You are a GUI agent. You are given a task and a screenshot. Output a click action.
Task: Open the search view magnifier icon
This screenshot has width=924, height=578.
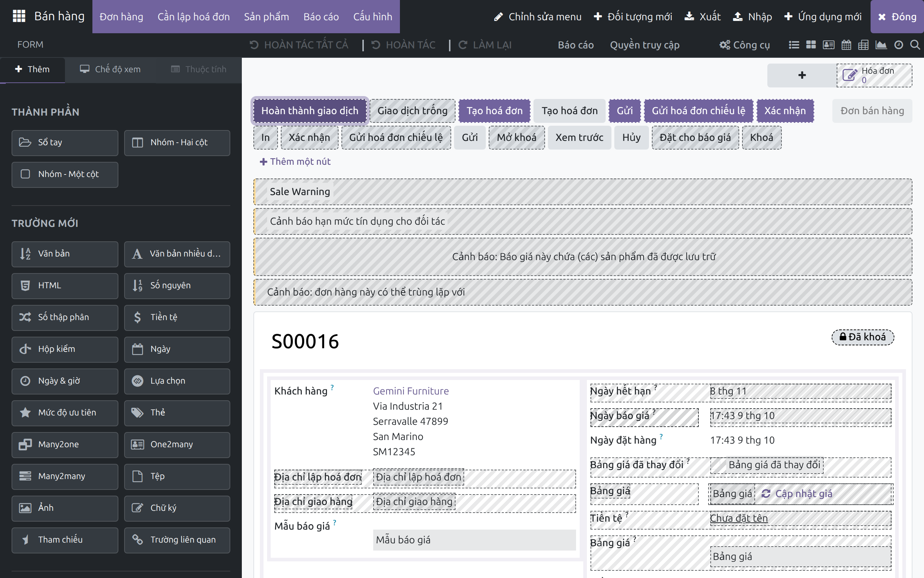[x=915, y=45]
